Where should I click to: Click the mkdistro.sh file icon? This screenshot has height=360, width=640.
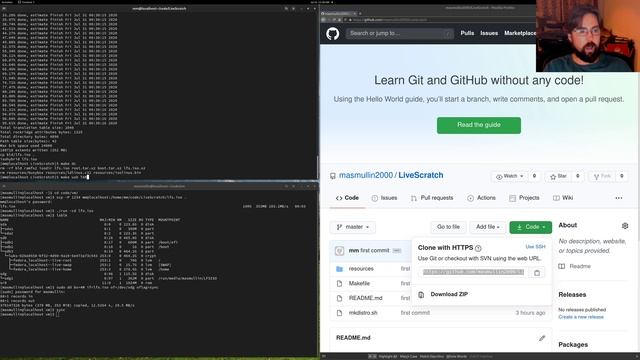coord(339,313)
